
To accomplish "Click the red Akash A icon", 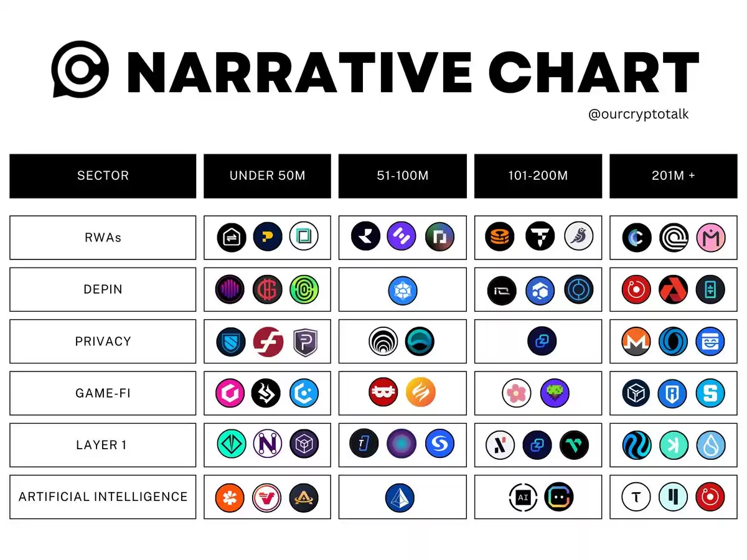I will (x=674, y=290).
